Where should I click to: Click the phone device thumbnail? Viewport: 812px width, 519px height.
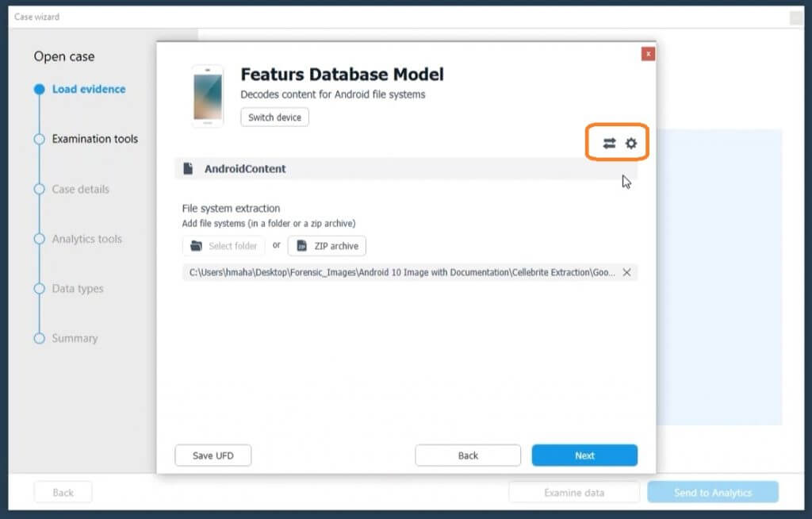208,96
